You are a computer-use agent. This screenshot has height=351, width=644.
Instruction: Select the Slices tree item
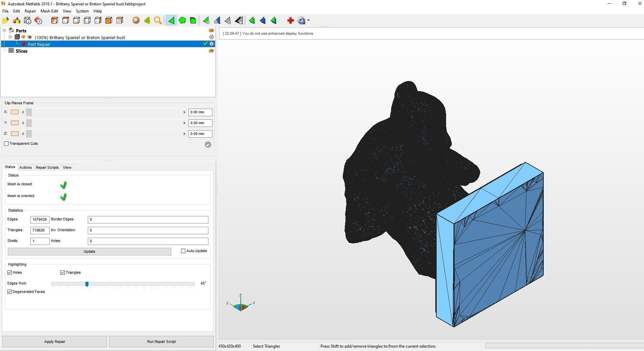pyautogui.click(x=21, y=51)
